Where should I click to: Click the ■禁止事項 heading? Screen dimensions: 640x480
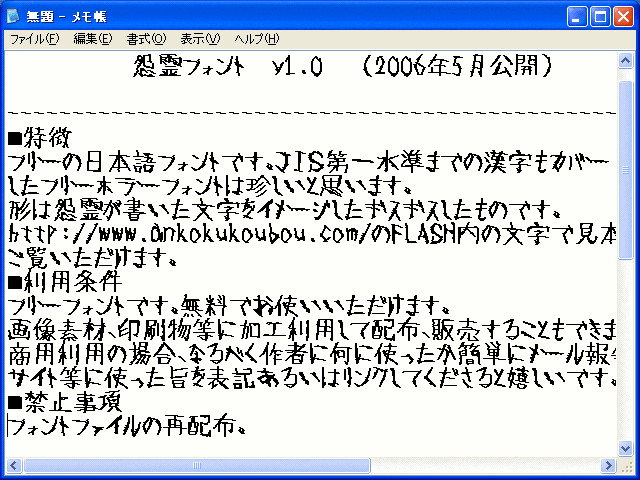65,402
